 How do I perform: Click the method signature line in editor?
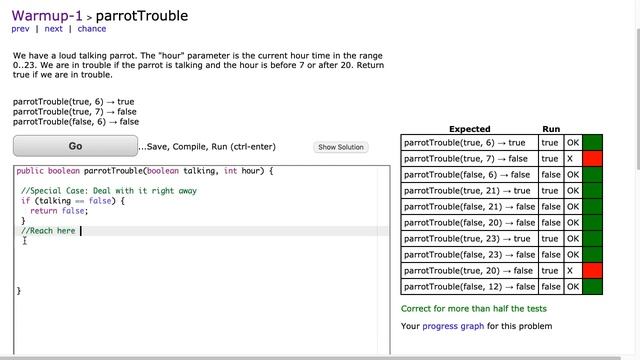coord(144,171)
